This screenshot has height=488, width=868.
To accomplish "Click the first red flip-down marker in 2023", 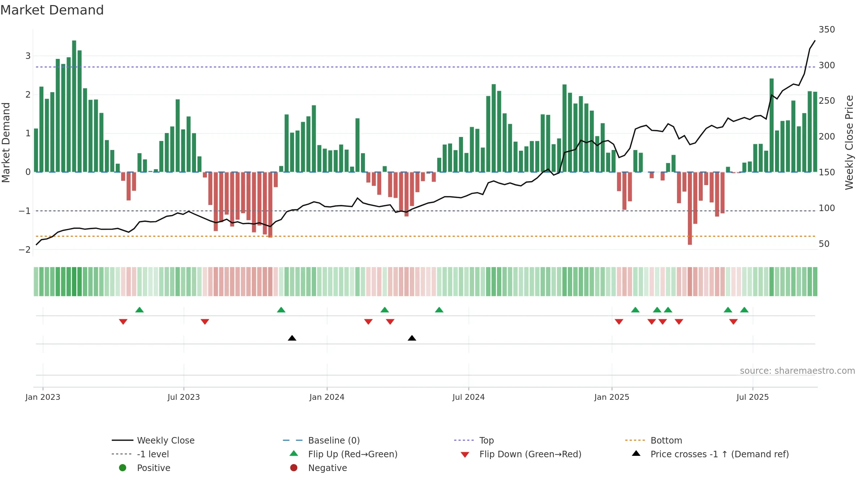I will (x=123, y=322).
